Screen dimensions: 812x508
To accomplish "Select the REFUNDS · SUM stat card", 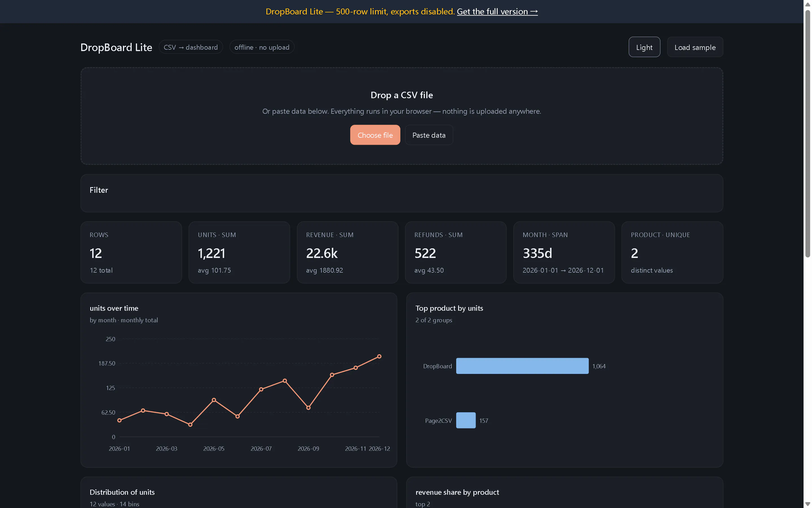I will tap(456, 252).
